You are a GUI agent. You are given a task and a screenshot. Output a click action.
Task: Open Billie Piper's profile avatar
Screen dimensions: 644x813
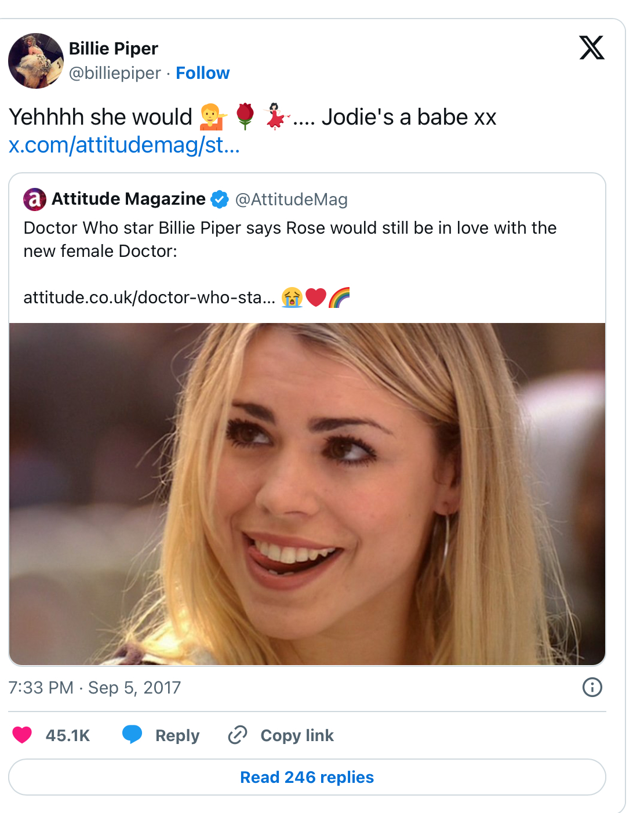pyautogui.click(x=36, y=61)
